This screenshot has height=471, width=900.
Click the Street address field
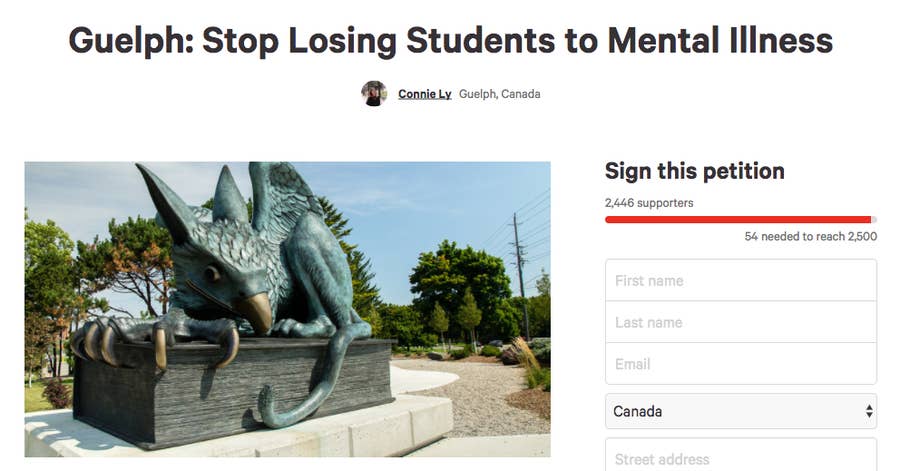(740, 458)
